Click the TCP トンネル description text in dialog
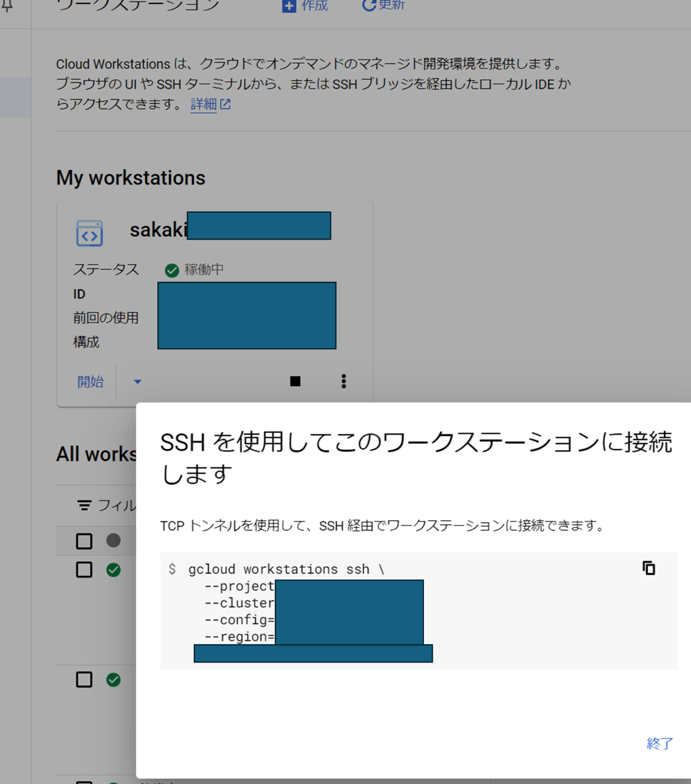The height and width of the screenshot is (784, 691). click(382, 525)
